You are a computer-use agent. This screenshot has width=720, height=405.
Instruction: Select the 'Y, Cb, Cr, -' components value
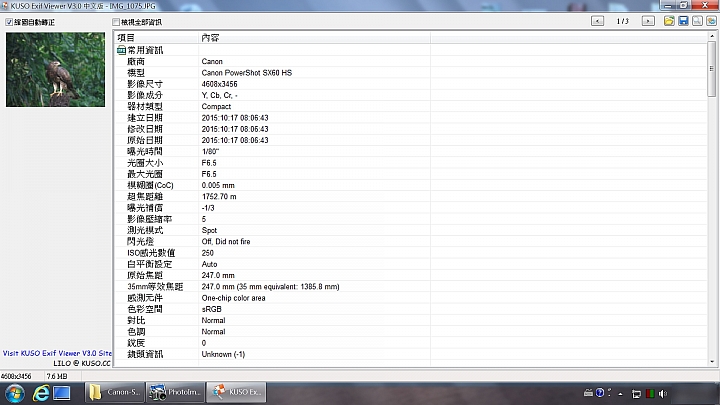tap(219, 95)
